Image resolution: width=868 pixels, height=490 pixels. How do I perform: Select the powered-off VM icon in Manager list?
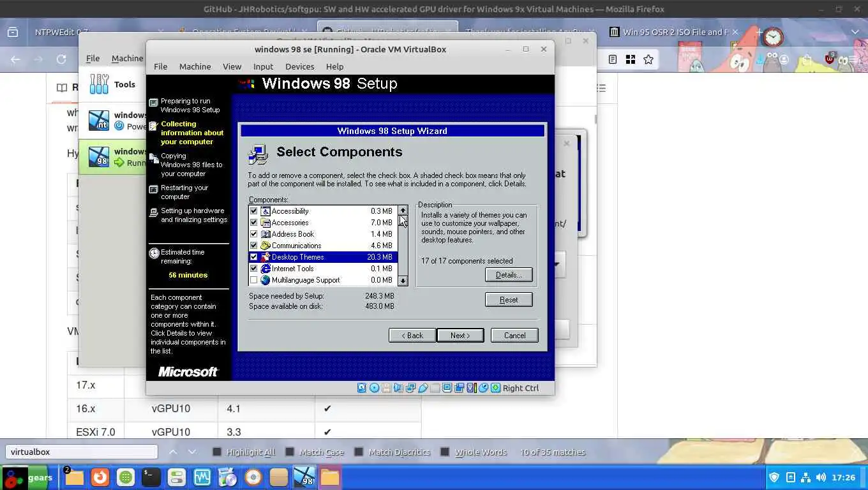pyautogui.click(x=99, y=120)
